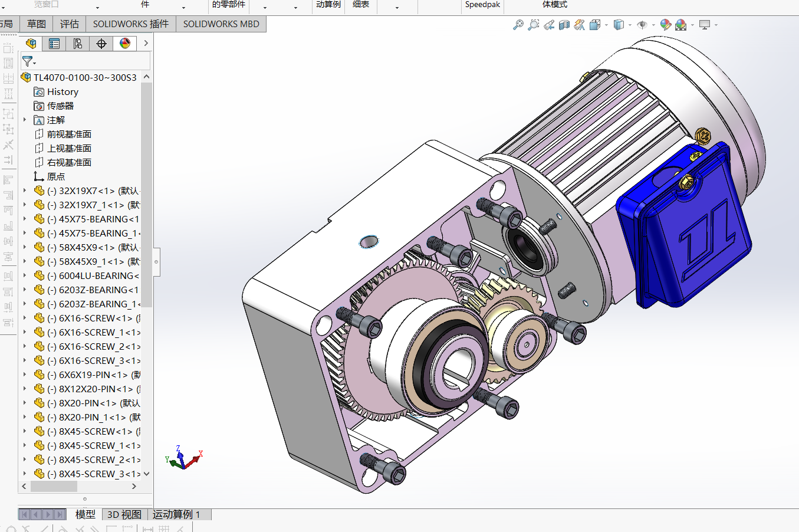Expand more manager tabs with right chevron
799x532 pixels.
pos(146,44)
